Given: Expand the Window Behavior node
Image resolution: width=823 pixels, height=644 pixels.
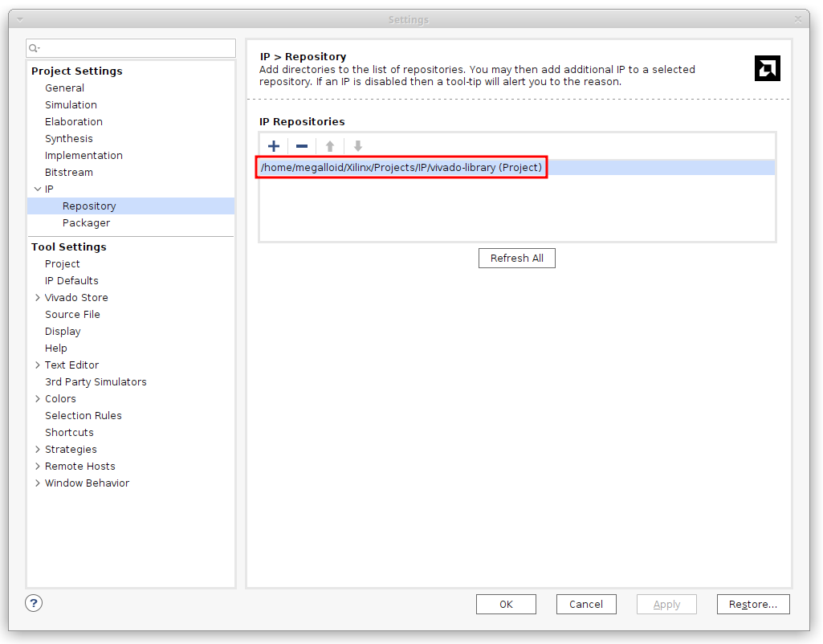Looking at the screenshot, I should [37, 483].
